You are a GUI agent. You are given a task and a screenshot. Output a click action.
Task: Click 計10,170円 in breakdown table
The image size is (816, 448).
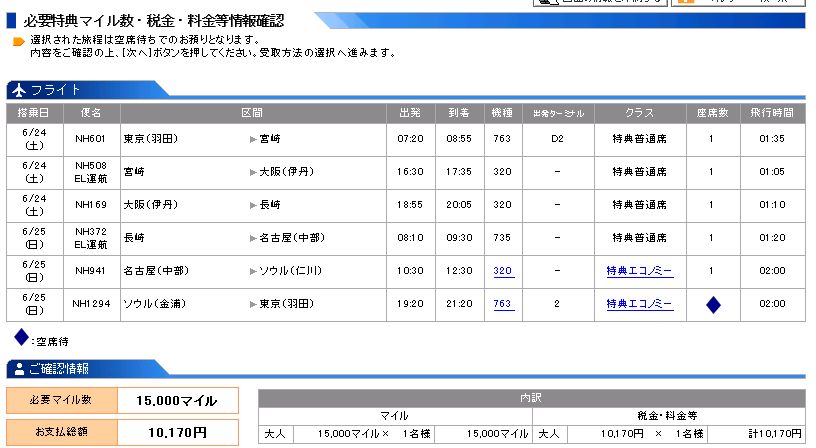pyautogui.click(x=774, y=433)
